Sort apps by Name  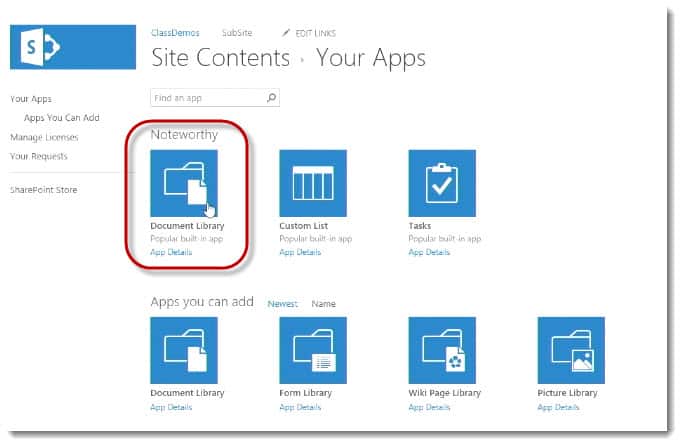pos(323,304)
